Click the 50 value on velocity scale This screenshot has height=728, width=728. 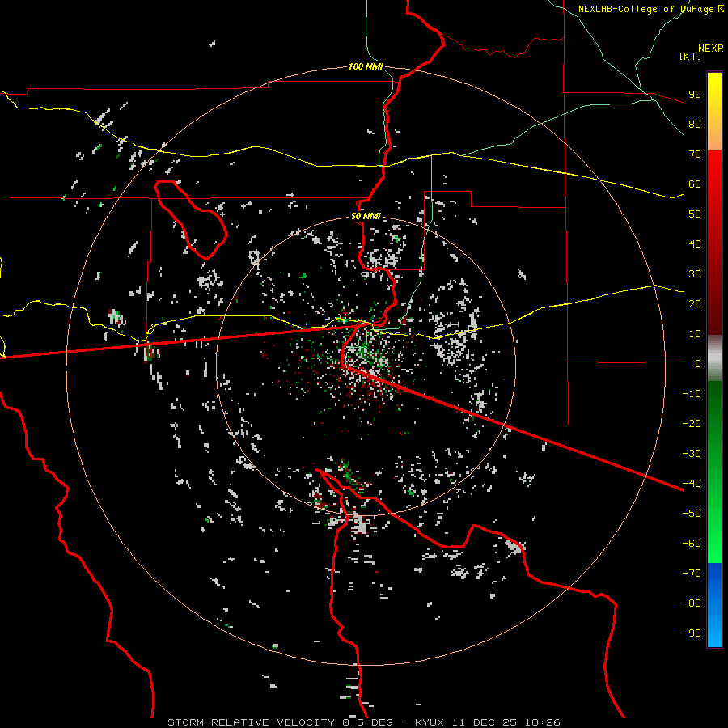(695, 214)
